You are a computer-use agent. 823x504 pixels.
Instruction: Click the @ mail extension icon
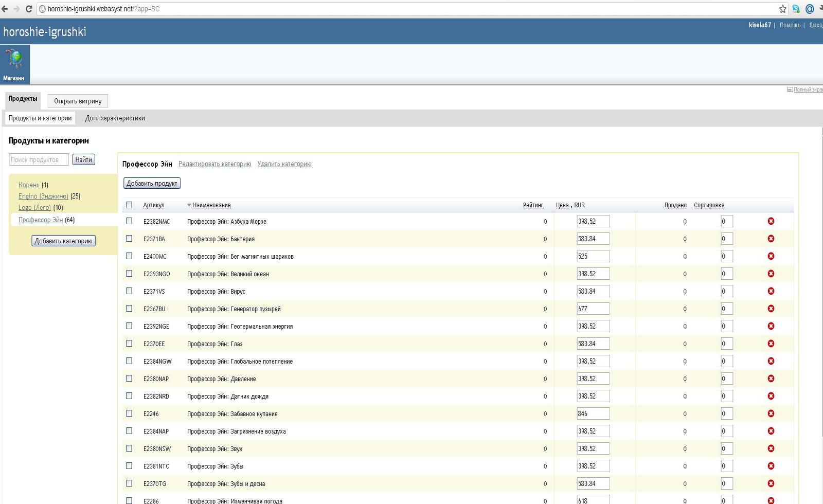pyautogui.click(x=810, y=9)
